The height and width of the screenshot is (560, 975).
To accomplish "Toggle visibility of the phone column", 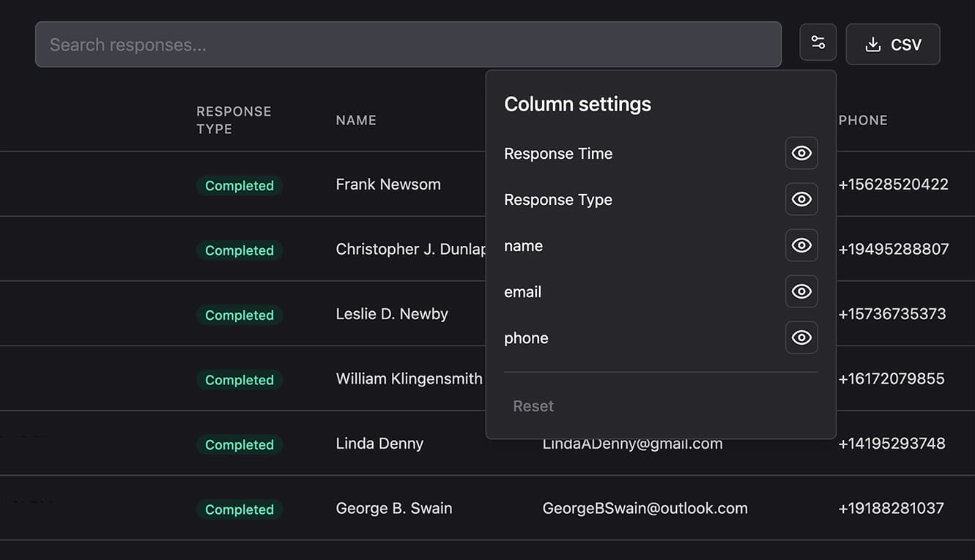I will 801,337.
